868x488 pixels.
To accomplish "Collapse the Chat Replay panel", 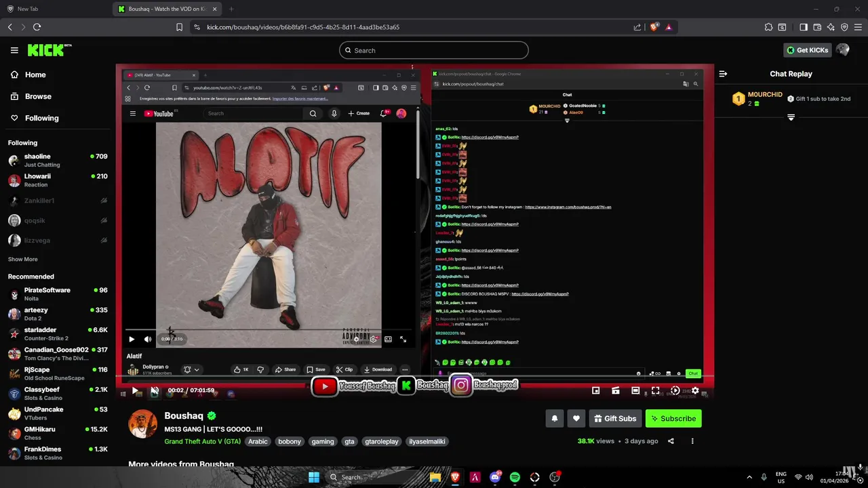I will (723, 74).
